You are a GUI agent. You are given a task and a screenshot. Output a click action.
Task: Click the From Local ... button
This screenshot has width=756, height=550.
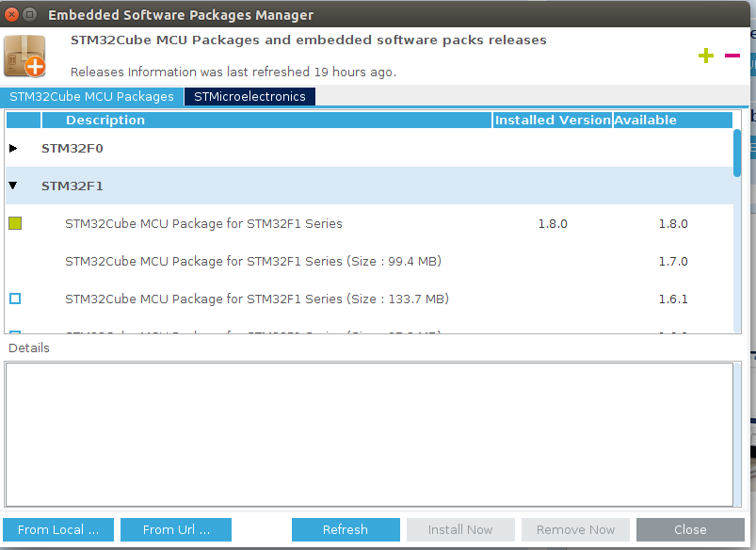click(58, 529)
